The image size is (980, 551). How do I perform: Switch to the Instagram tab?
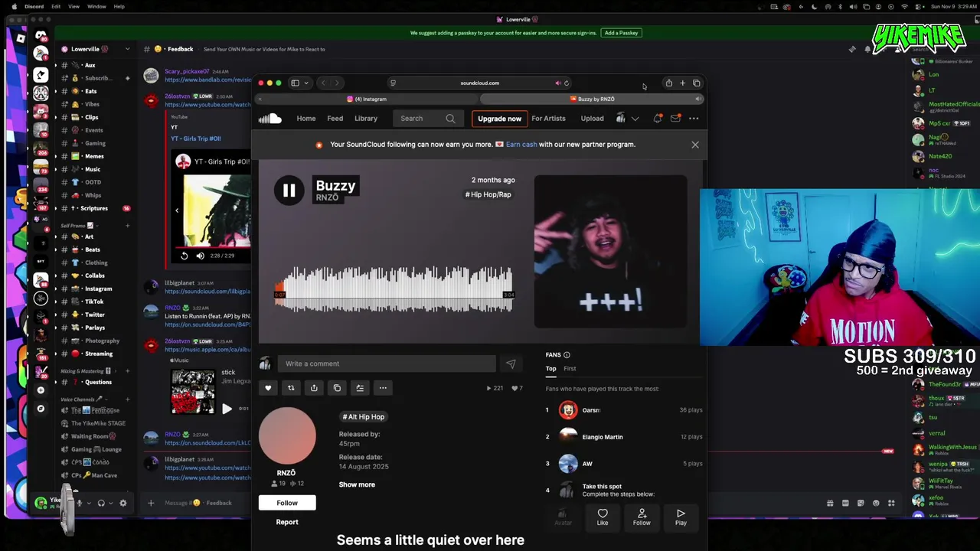pos(367,99)
